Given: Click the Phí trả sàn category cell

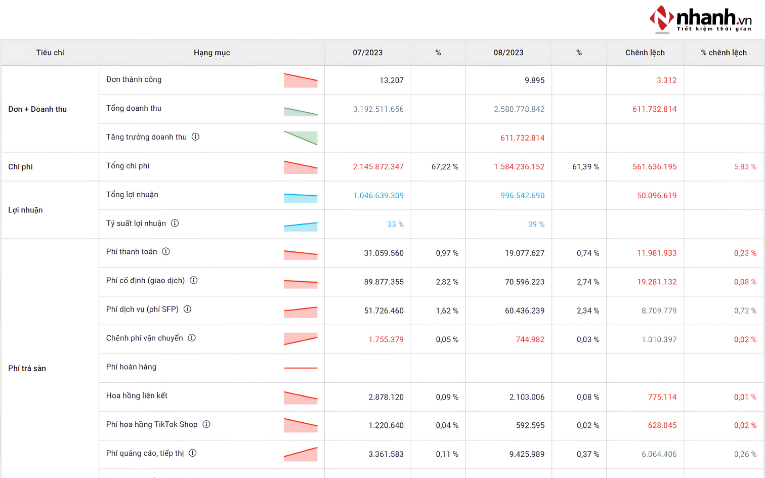Looking at the screenshot, I should [50, 368].
